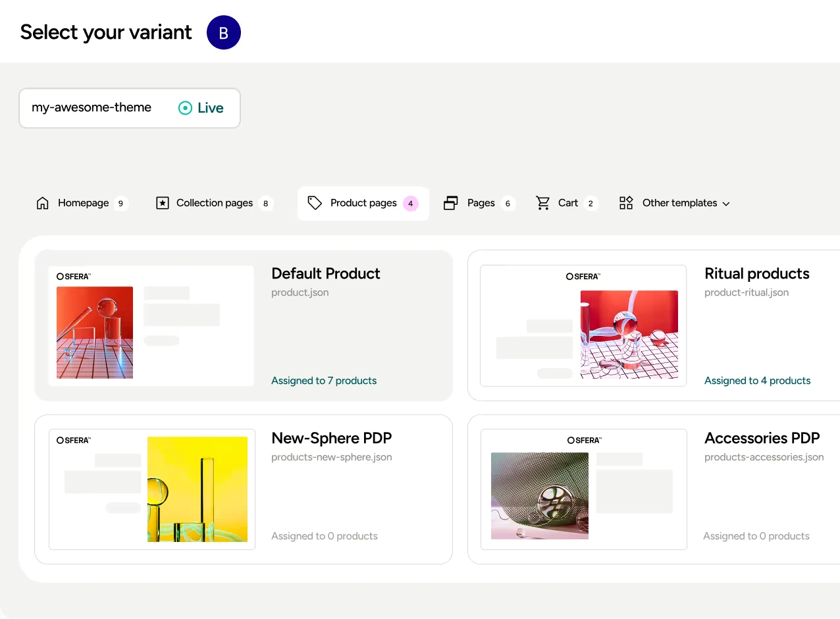Click the Live status label

(211, 108)
